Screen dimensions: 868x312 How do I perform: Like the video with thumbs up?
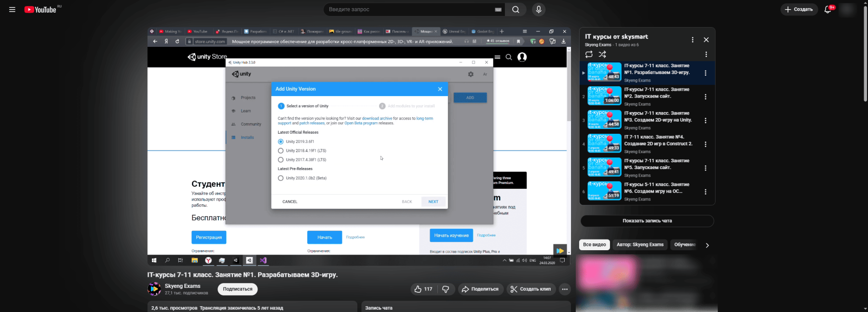[423, 289]
